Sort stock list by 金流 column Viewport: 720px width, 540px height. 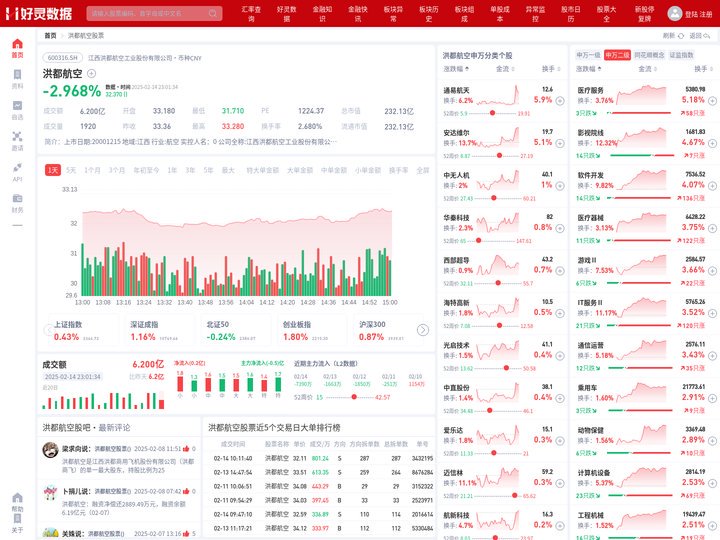coord(505,69)
